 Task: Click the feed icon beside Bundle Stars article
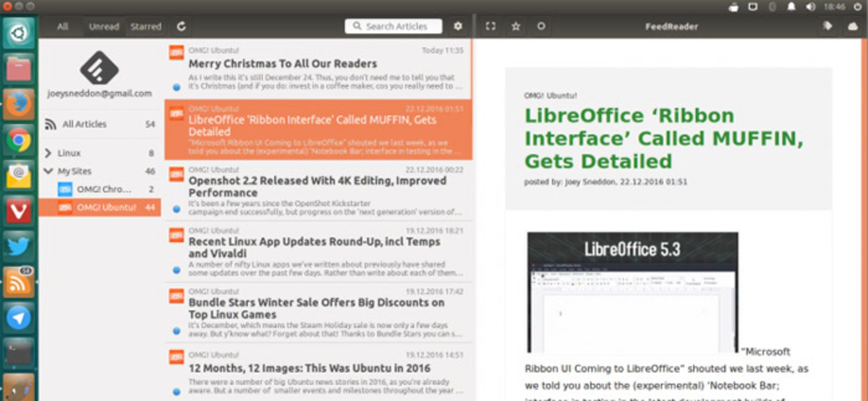pyautogui.click(x=176, y=296)
